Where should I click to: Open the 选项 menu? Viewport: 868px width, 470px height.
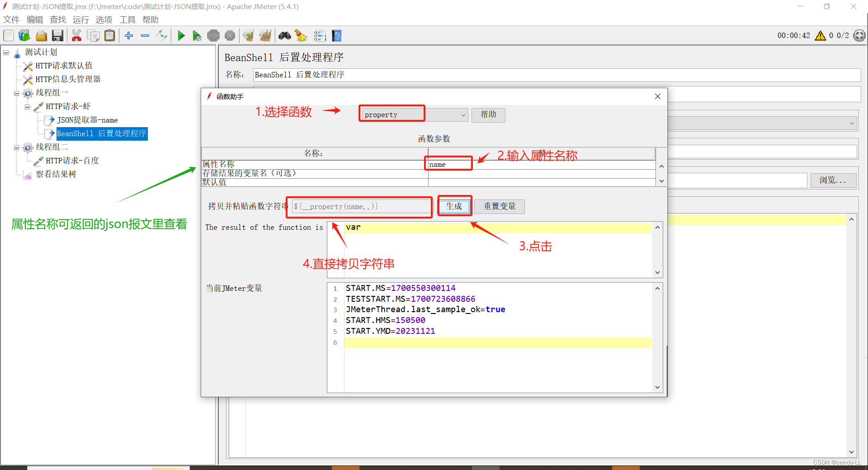pyautogui.click(x=104, y=19)
